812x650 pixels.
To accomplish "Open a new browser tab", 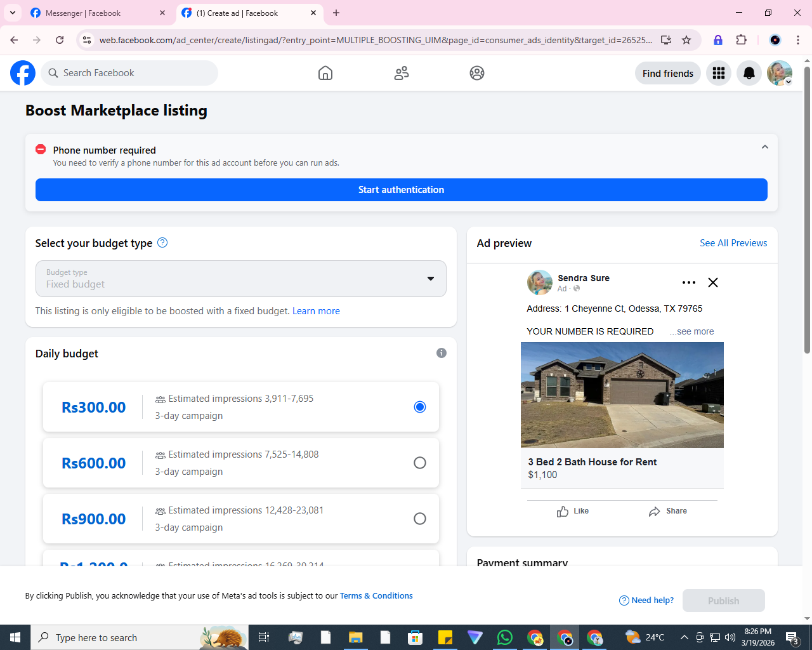I will click(x=336, y=13).
